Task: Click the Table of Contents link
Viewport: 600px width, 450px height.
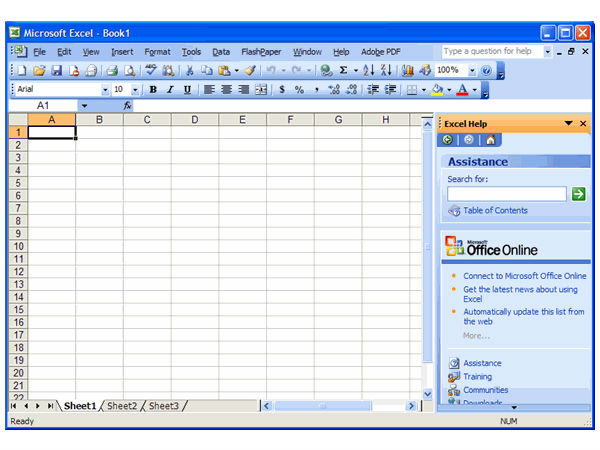Action: pyautogui.click(x=495, y=211)
